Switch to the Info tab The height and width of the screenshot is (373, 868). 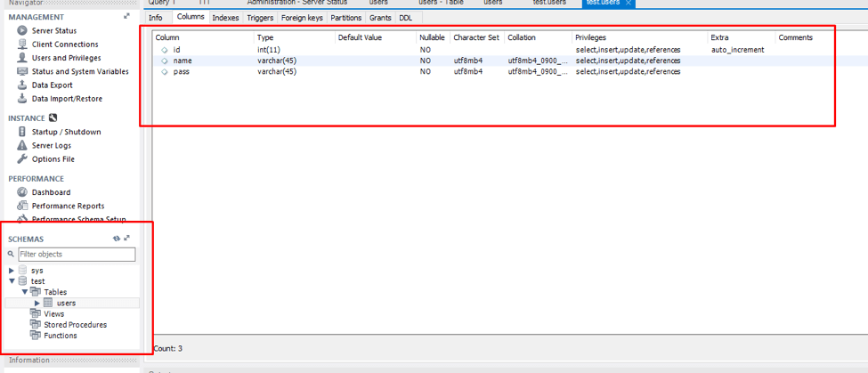(x=156, y=18)
